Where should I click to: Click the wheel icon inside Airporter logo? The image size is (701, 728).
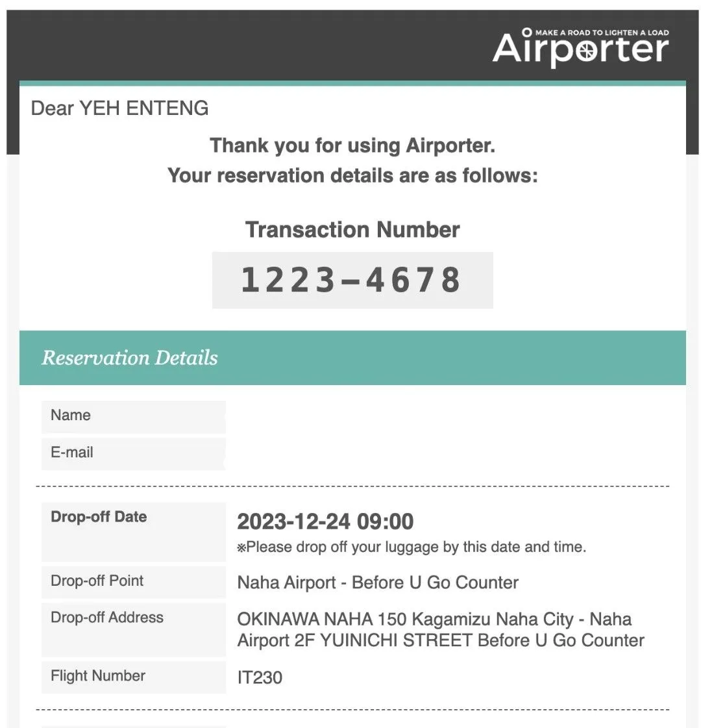click(x=586, y=51)
